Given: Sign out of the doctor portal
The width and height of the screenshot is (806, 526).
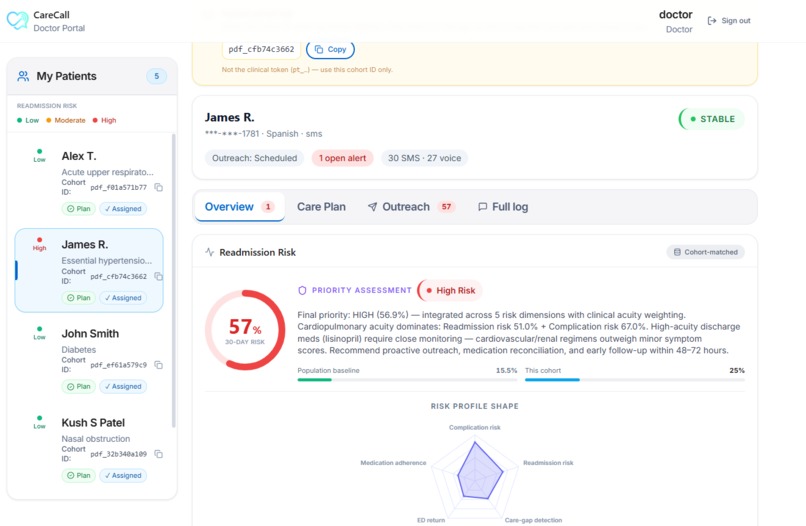Looking at the screenshot, I should (x=729, y=21).
